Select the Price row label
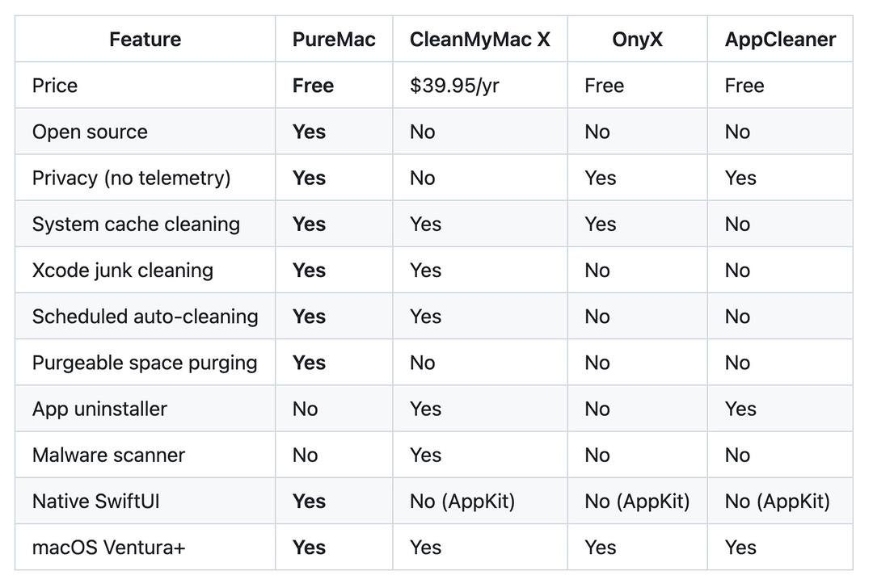873x588 pixels. pos(55,86)
